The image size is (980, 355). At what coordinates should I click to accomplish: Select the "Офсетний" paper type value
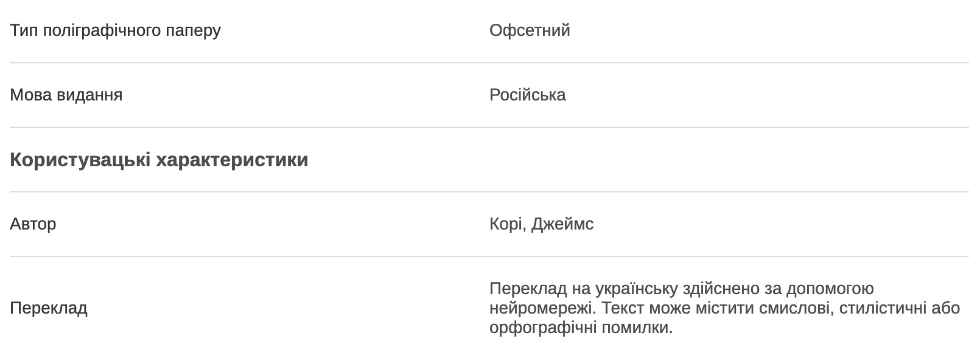[530, 30]
